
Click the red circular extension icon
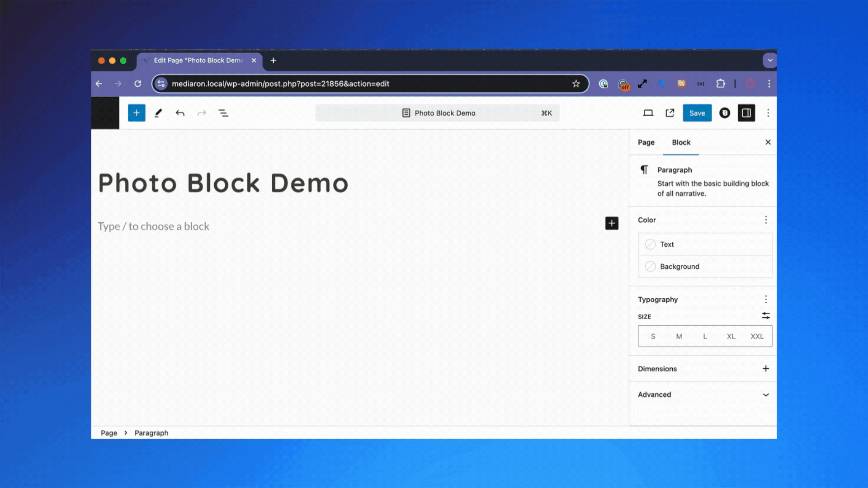[x=750, y=84]
